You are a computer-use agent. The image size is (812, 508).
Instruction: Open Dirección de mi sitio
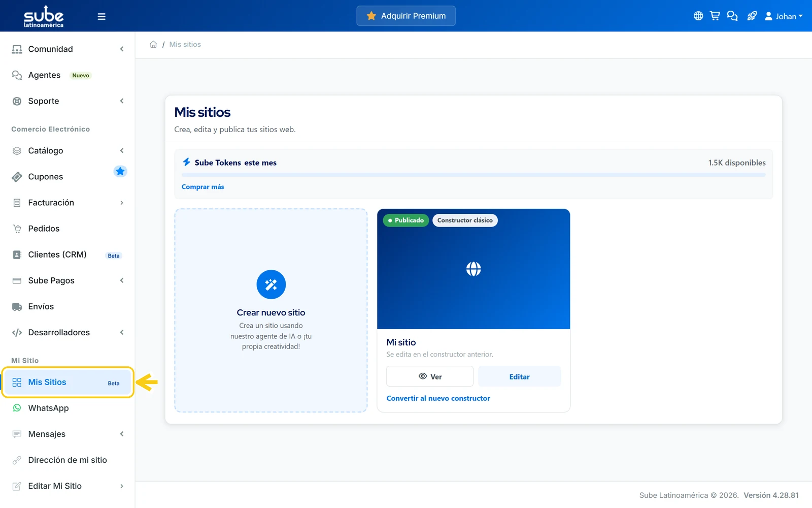click(67, 460)
